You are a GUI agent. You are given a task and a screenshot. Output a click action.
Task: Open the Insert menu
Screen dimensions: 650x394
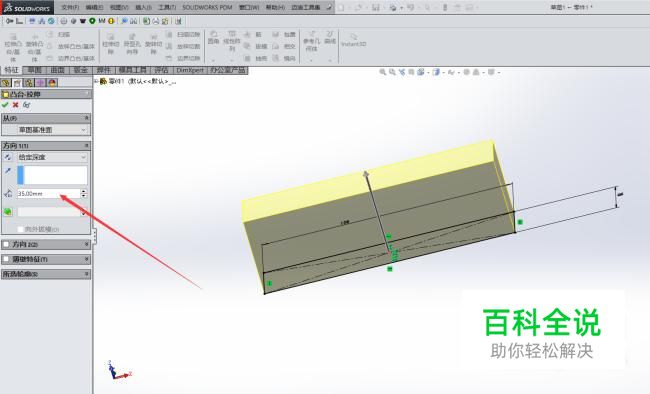(143, 7)
